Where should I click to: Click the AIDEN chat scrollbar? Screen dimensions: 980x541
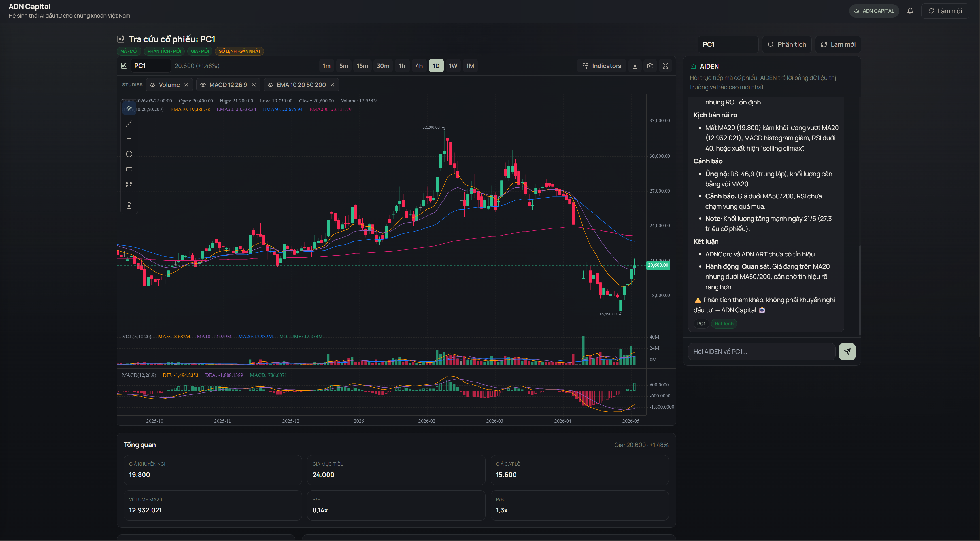click(x=860, y=290)
